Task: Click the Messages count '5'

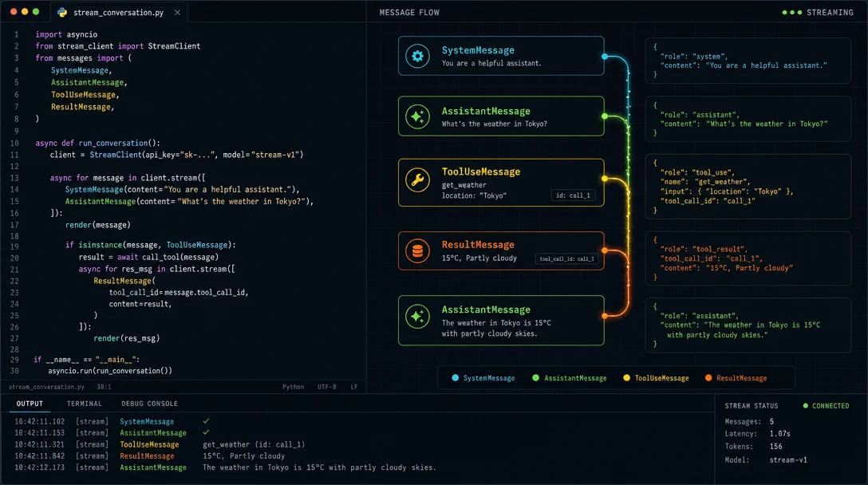Action: point(771,421)
